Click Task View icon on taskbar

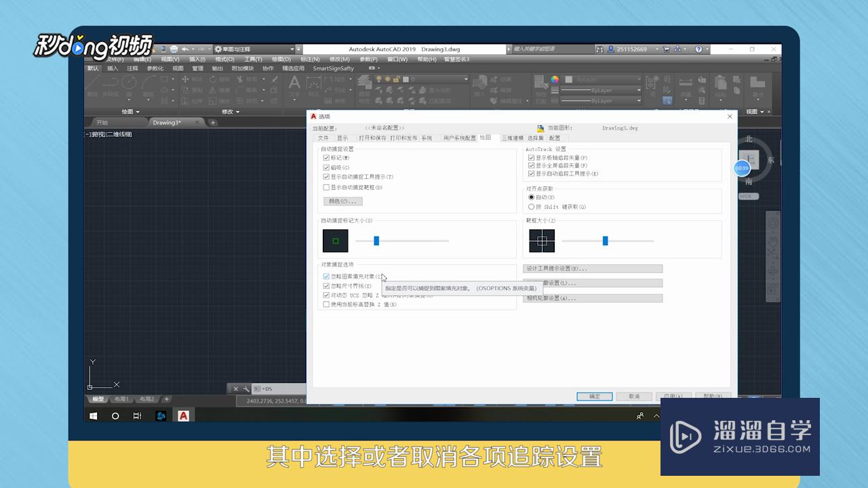(x=138, y=415)
